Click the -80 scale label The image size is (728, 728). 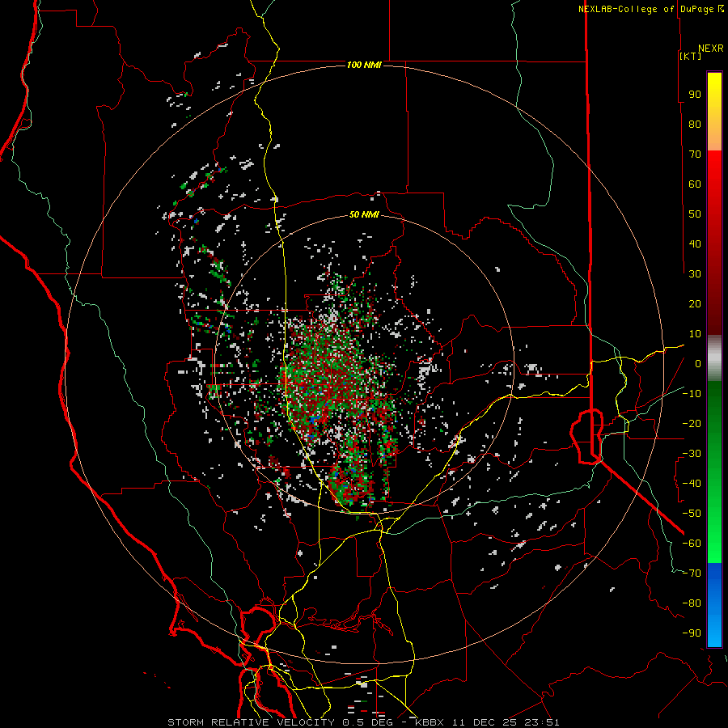[x=692, y=603]
